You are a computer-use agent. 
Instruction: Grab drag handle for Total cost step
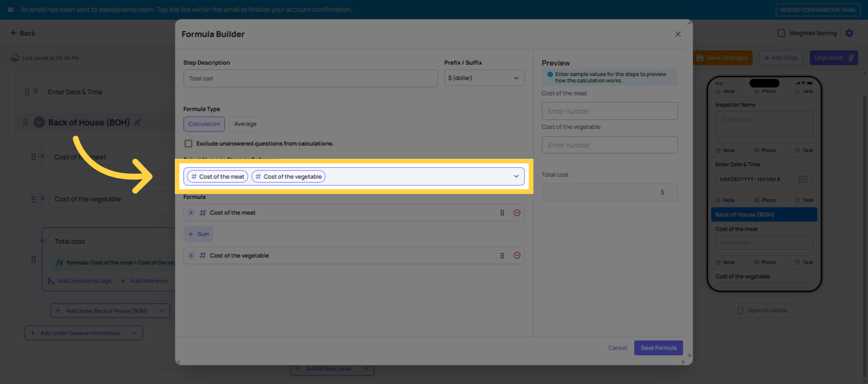[x=33, y=259]
